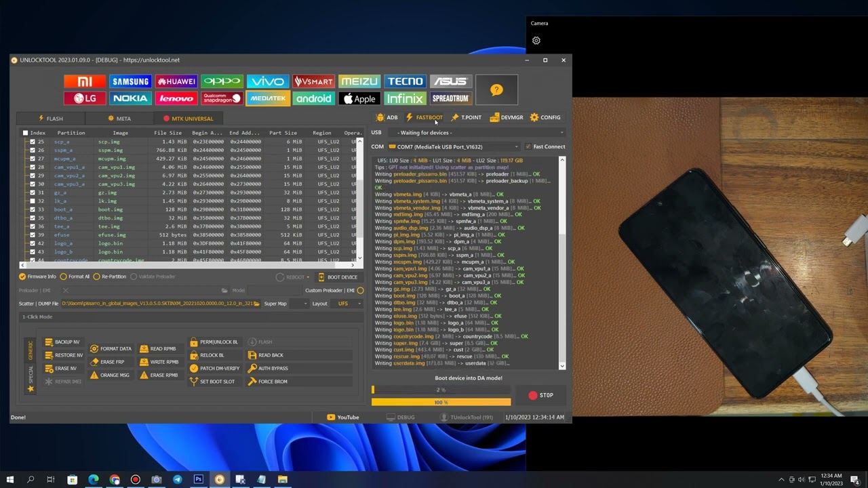Image resolution: width=868 pixels, height=488 pixels.
Task: Switch to the MTK UNIVERSAL tab
Action: coord(188,119)
